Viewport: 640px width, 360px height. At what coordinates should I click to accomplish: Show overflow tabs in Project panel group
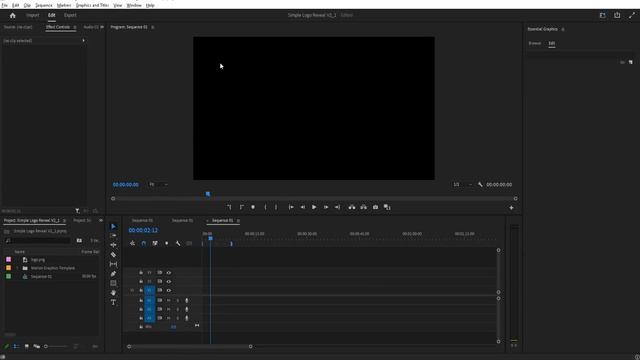click(101, 221)
